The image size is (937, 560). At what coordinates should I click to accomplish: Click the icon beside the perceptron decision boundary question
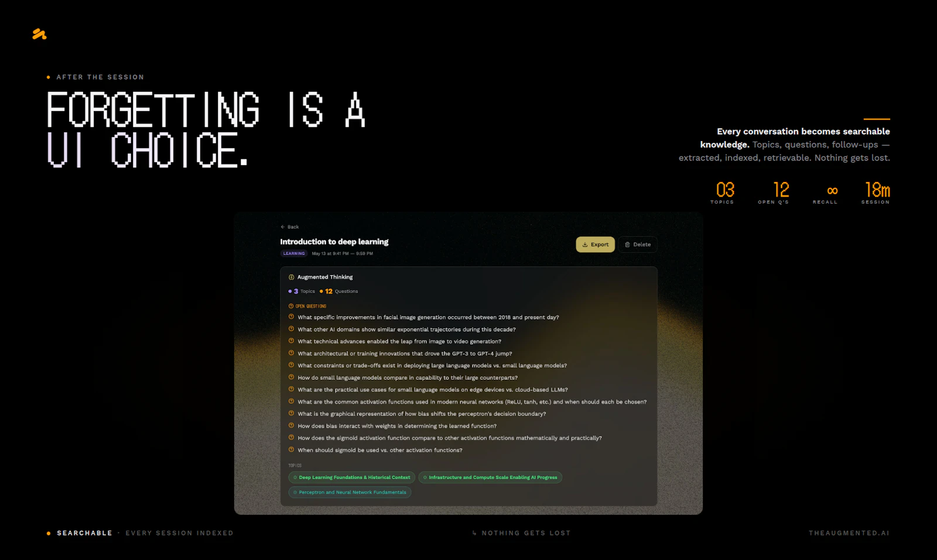291,413
